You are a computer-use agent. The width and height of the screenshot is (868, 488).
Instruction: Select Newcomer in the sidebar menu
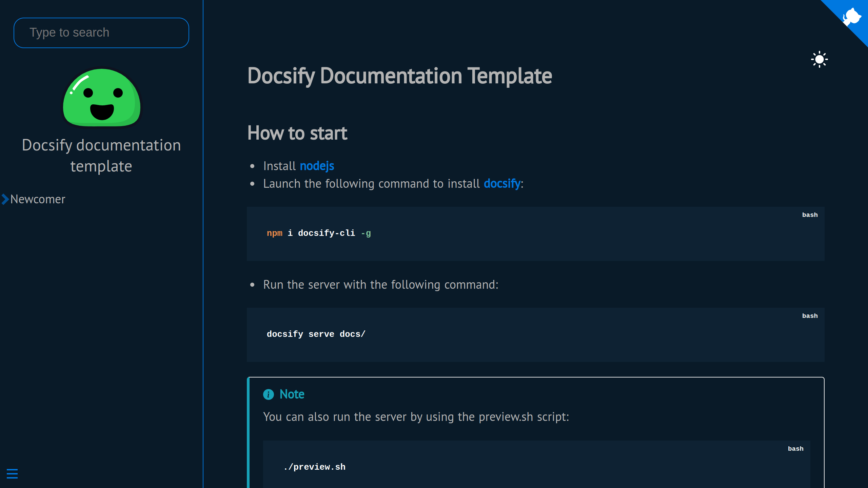pyautogui.click(x=37, y=199)
